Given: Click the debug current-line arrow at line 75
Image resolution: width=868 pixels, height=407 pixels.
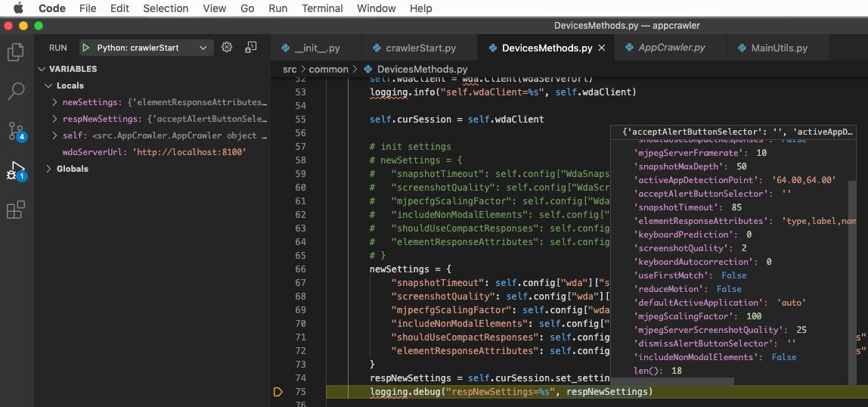Looking at the screenshot, I should pos(278,392).
